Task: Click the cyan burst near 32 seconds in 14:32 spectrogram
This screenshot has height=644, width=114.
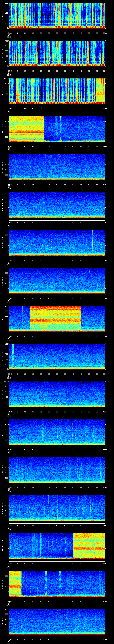Action: coord(60,129)
